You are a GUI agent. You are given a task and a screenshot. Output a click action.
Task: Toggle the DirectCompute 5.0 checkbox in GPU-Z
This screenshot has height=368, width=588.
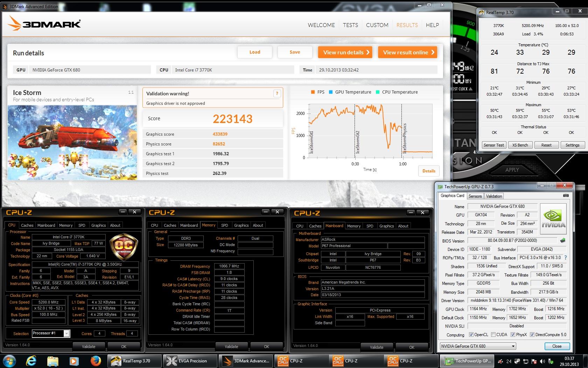tap(532, 335)
